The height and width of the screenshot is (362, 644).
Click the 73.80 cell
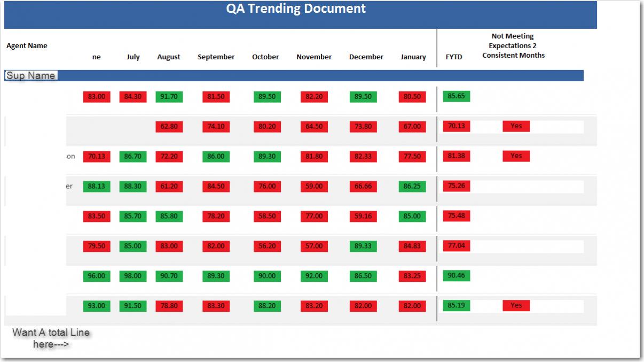coord(363,127)
